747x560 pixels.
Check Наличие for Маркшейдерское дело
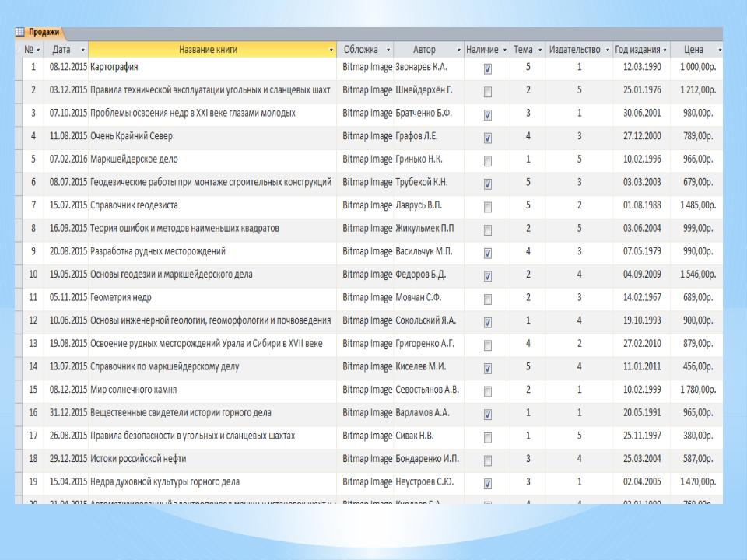(487, 161)
